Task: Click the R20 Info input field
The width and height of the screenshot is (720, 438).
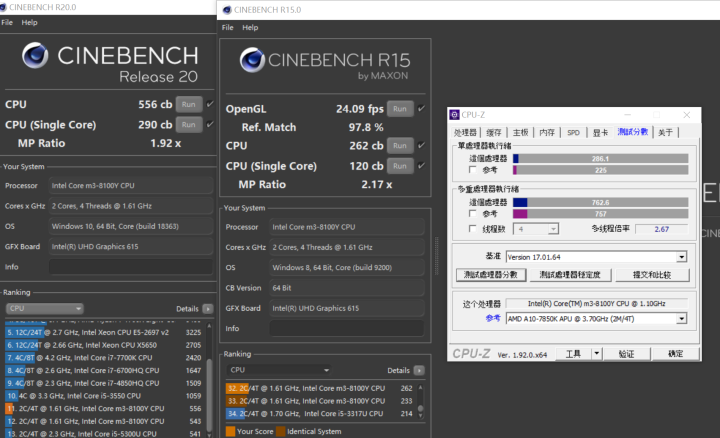Action: [x=131, y=267]
